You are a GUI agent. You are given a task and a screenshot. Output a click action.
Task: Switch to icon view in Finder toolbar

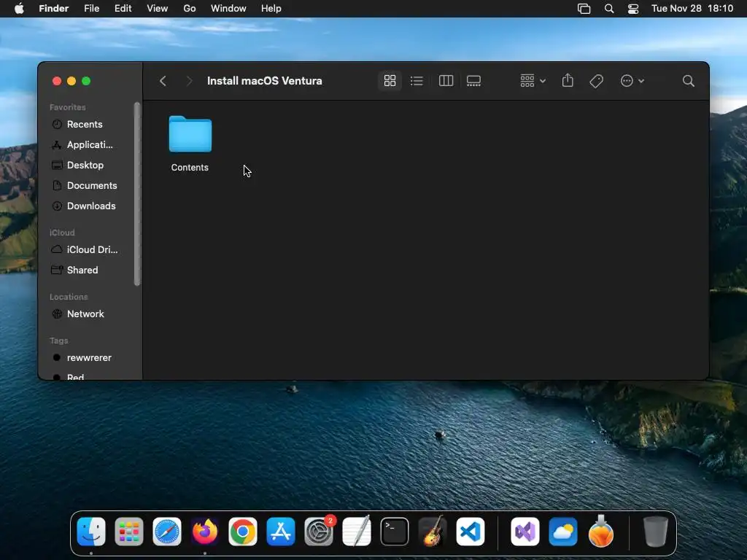coord(390,81)
